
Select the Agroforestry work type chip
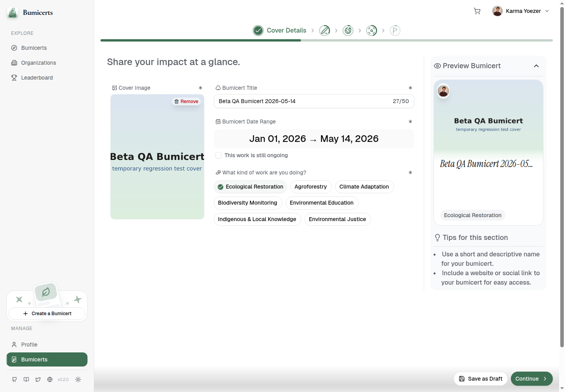[311, 187]
